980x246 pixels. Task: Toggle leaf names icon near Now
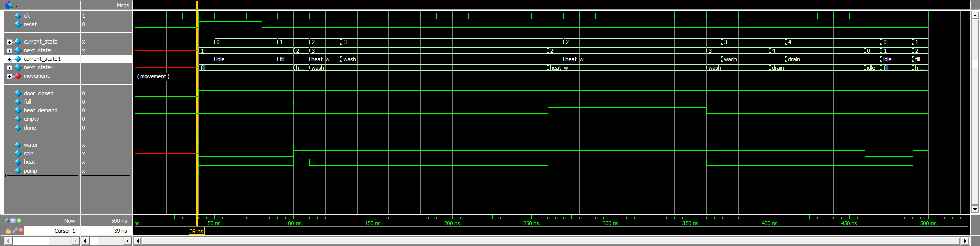7,221
